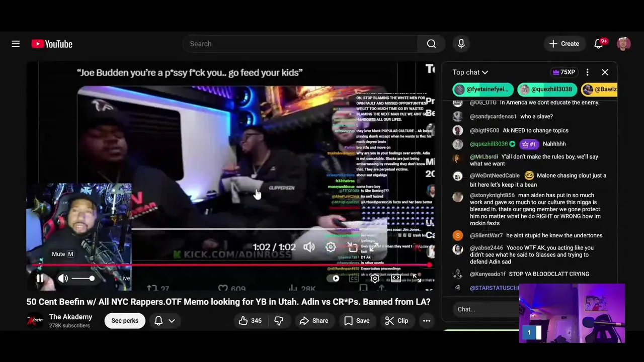Open the notifications bell in header
Screen dimensions: 644x362
(599, 44)
